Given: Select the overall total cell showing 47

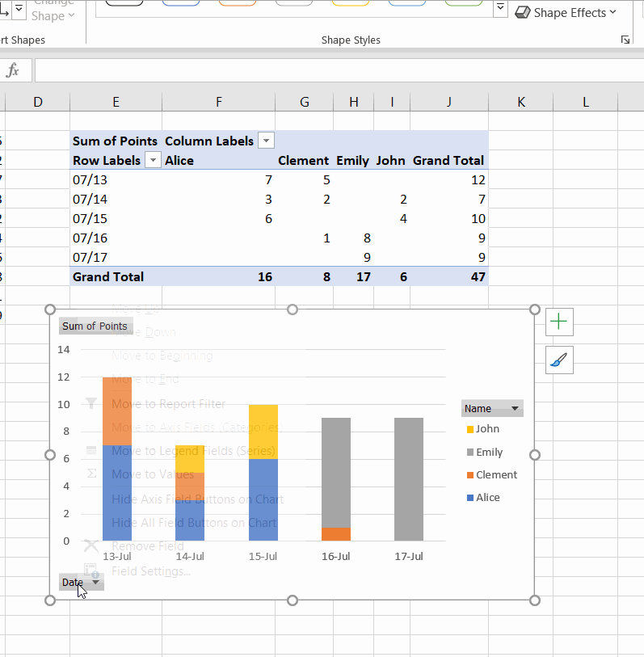Looking at the screenshot, I should coord(449,276).
